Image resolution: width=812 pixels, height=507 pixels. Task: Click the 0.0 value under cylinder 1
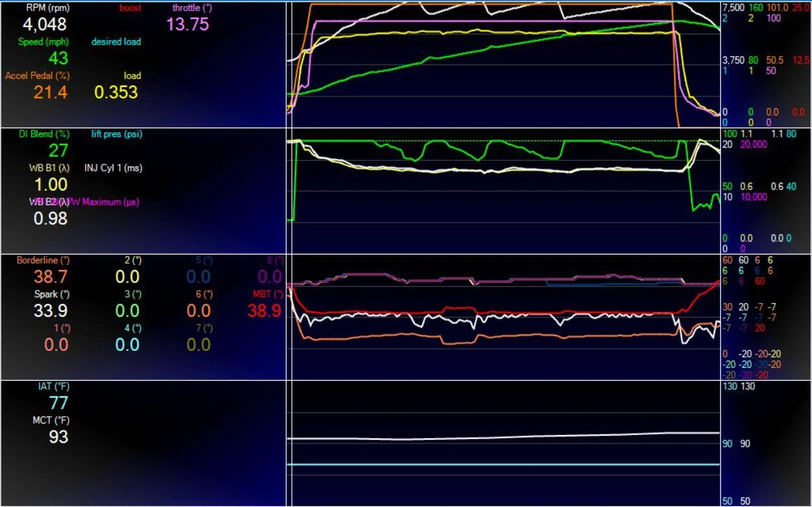[56, 344]
